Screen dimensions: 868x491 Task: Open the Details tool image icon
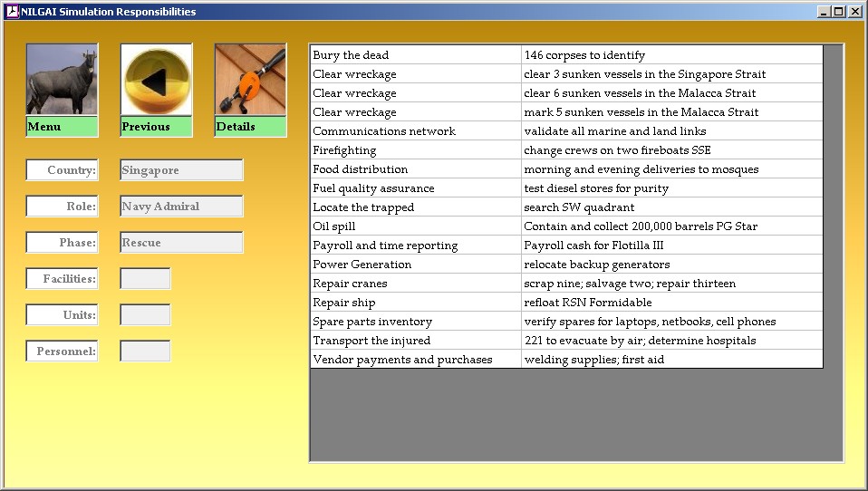pos(251,81)
